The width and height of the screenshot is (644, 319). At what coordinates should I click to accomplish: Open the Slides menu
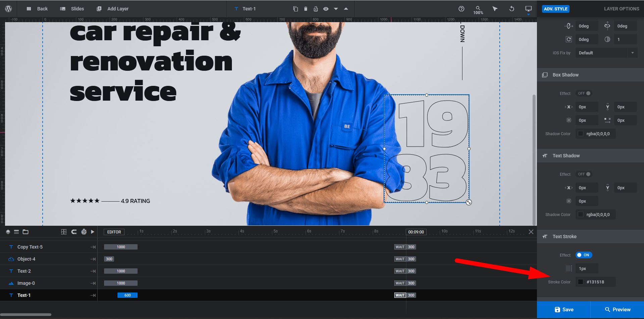click(72, 9)
